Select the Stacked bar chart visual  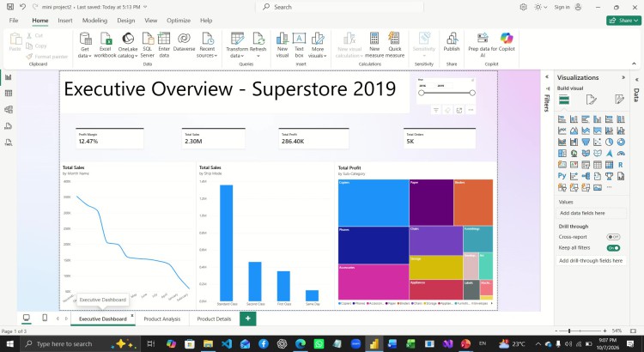point(562,119)
